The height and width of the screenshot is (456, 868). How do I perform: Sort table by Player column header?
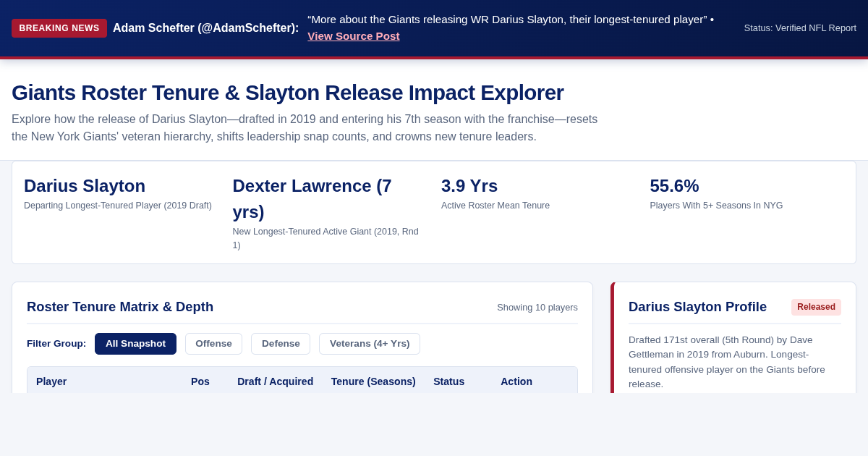(51, 381)
